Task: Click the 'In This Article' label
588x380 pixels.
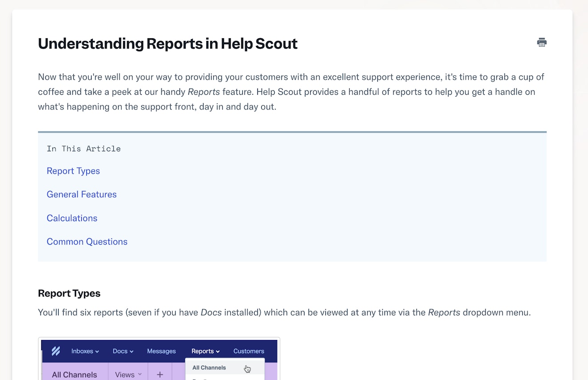Action: (x=84, y=149)
